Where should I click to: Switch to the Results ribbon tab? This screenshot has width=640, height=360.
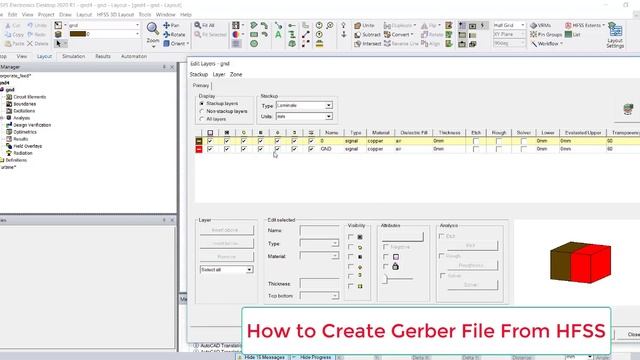(102, 56)
